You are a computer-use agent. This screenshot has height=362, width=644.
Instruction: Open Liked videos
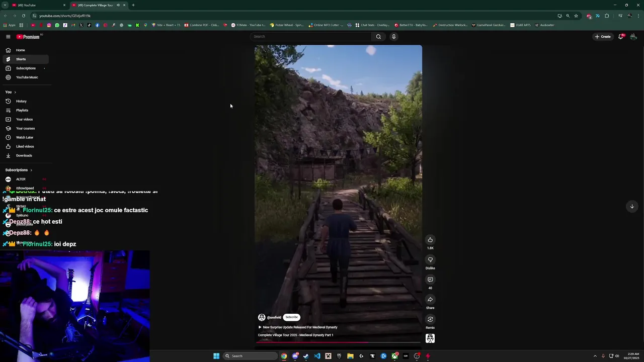25,146
